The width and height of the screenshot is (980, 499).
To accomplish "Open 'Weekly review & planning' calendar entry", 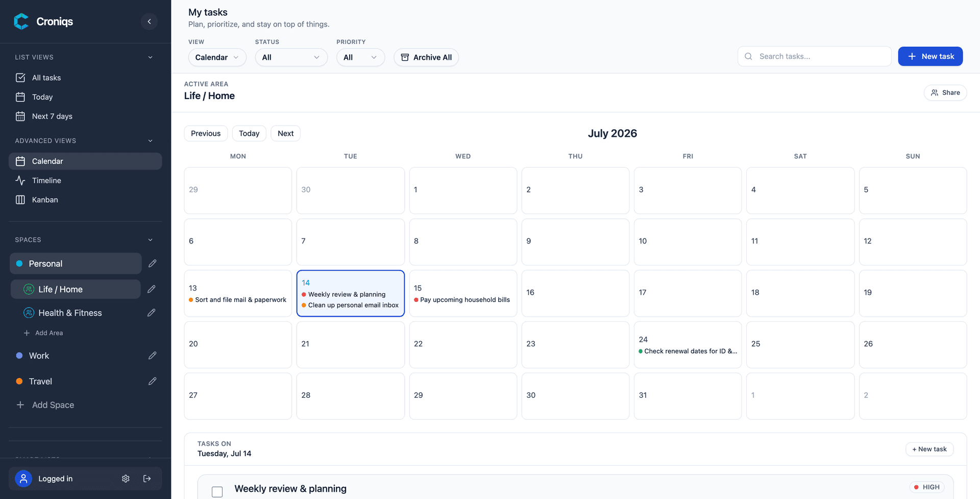I will pos(344,294).
